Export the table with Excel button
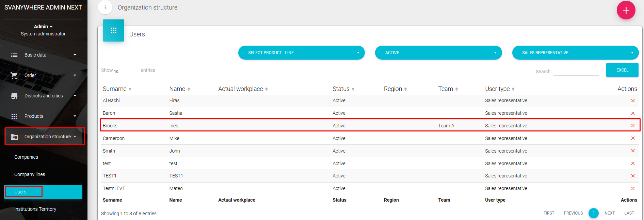This screenshot has height=220, width=644. click(622, 70)
